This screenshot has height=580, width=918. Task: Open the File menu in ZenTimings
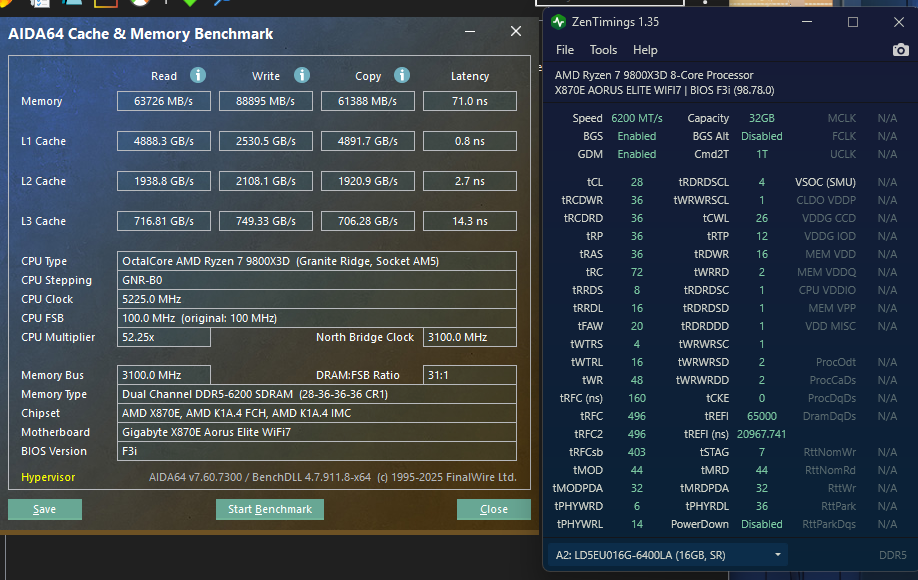pos(565,50)
